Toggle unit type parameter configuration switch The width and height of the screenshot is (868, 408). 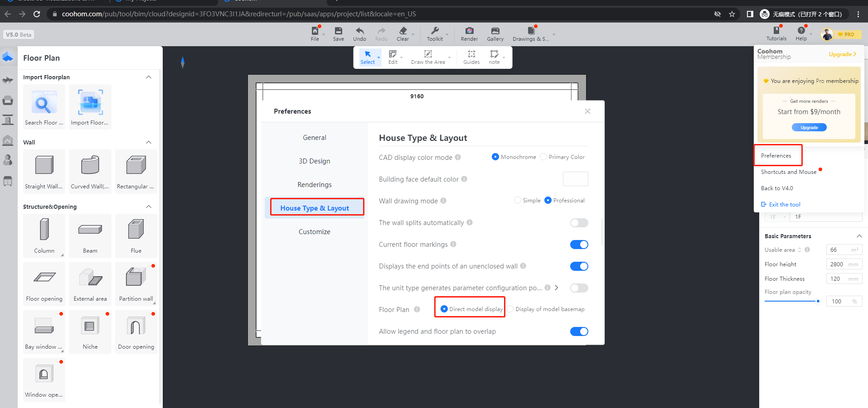pos(579,288)
